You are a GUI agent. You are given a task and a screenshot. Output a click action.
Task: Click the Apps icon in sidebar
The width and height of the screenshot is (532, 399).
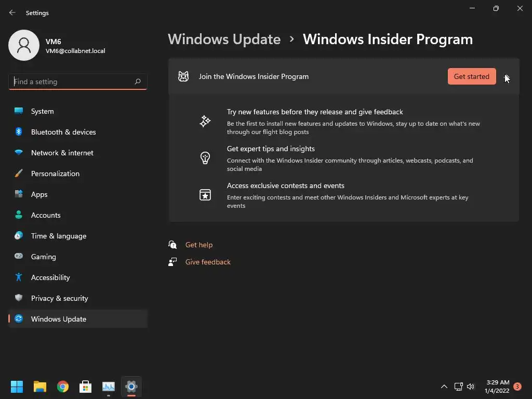[x=19, y=194]
